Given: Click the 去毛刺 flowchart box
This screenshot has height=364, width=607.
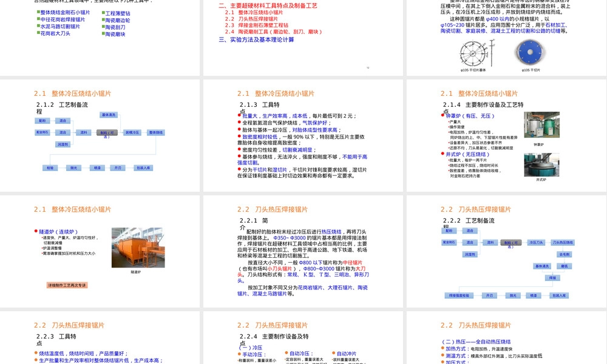Looking at the screenshot, I should (565, 255).
